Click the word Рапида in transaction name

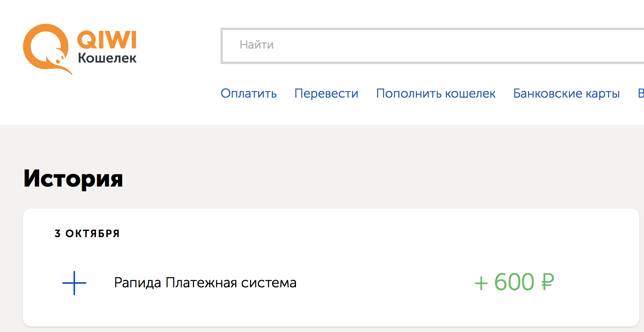137,283
